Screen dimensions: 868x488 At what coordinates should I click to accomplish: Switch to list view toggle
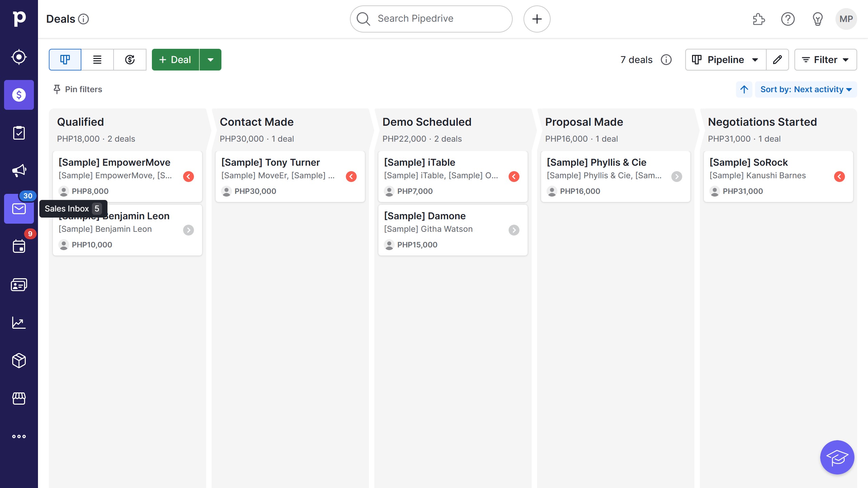point(97,60)
